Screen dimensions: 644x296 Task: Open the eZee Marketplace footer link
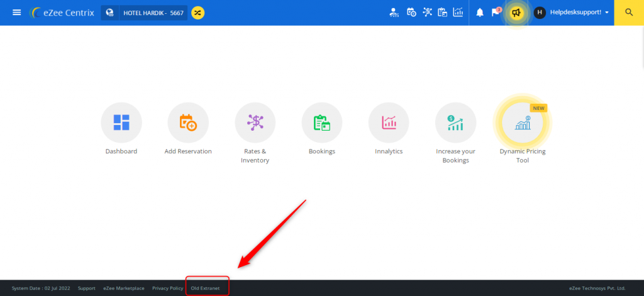click(124, 288)
